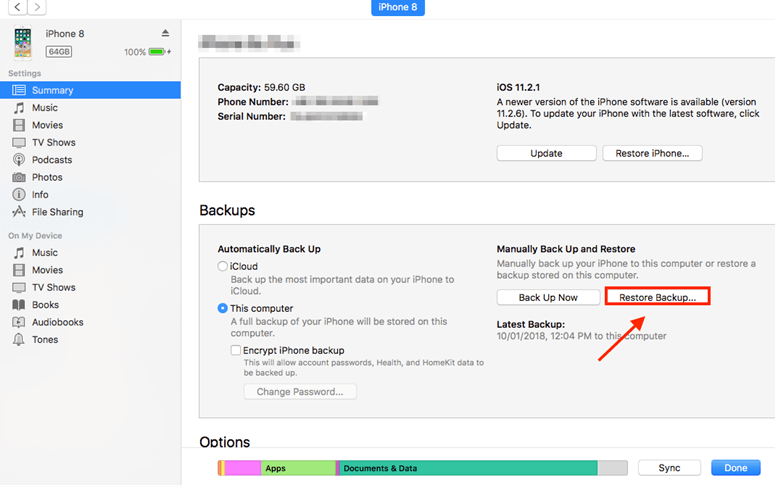Select This computer backup option
The height and width of the screenshot is (487, 775).
(x=222, y=308)
